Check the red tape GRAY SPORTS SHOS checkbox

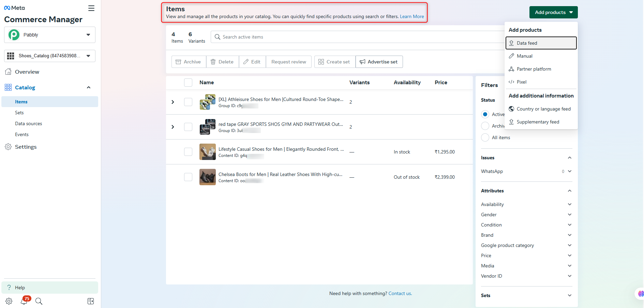coord(188,127)
